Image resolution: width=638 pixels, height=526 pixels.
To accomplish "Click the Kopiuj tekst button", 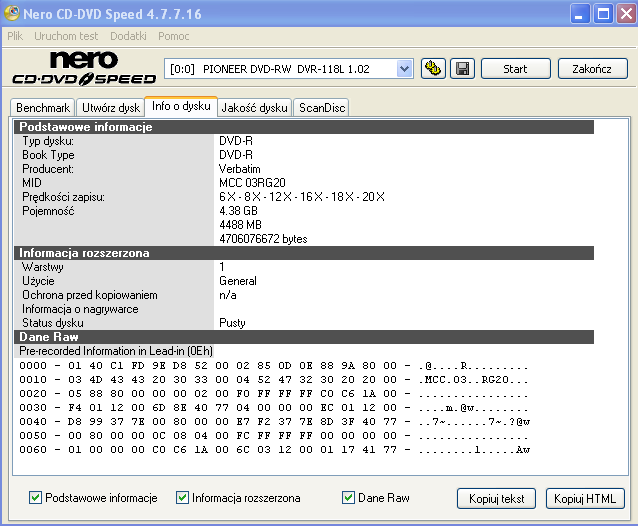I will point(496,498).
